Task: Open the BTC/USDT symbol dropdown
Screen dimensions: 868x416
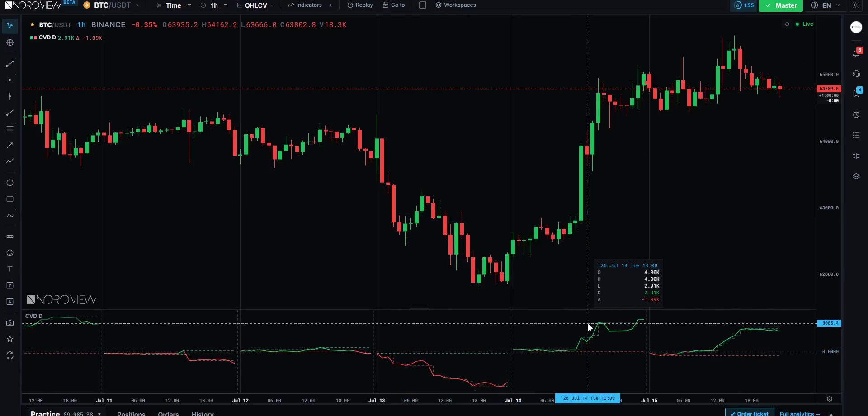Action: [112, 5]
